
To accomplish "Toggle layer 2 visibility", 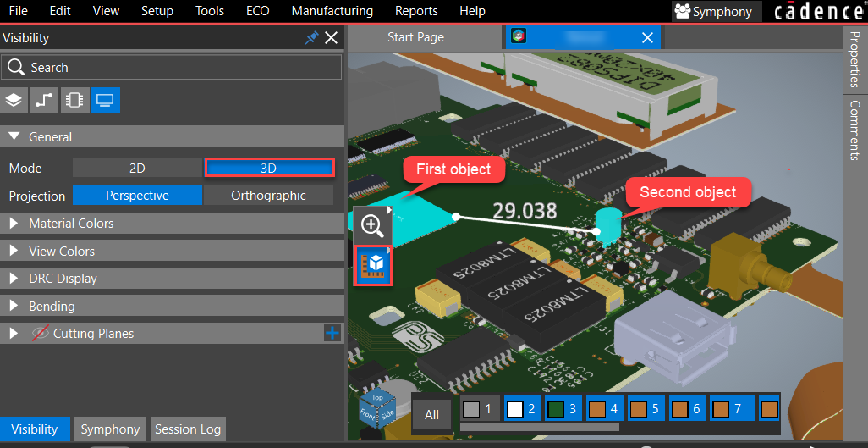I will click(x=523, y=409).
